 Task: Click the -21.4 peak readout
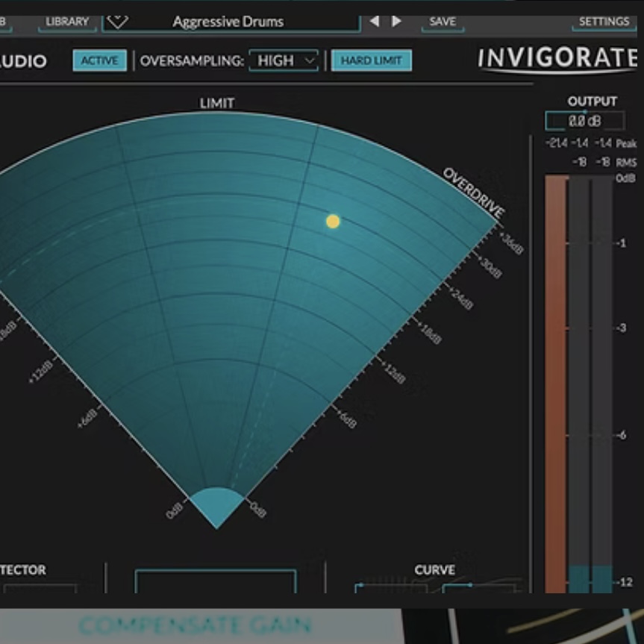coord(557,143)
